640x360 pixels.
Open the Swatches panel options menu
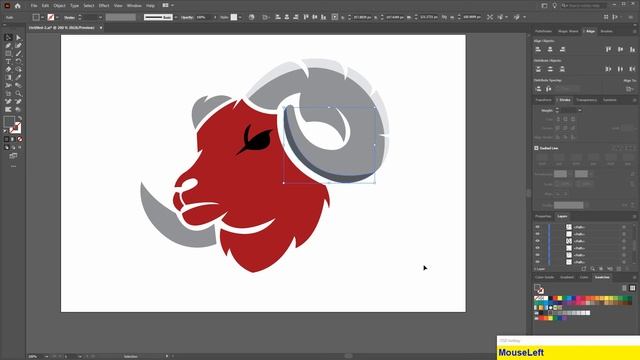coord(635,277)
